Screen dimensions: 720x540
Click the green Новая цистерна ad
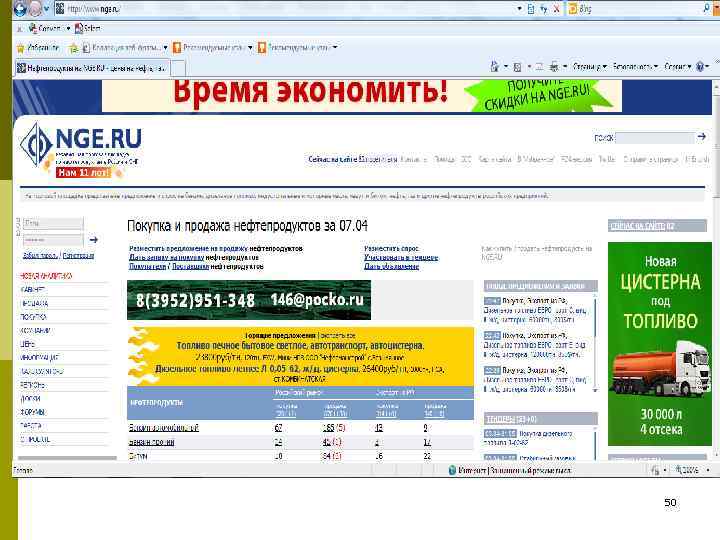(x=660, y=344)
